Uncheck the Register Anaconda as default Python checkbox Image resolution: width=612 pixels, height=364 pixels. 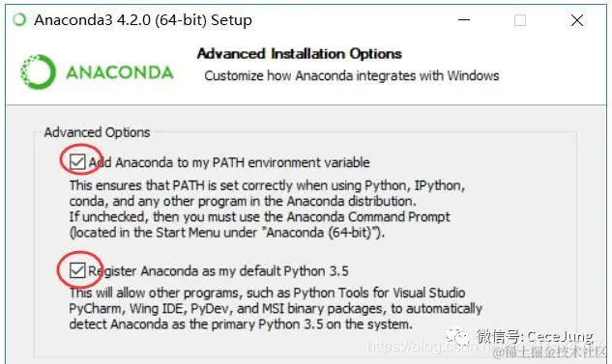coord(77,270)
